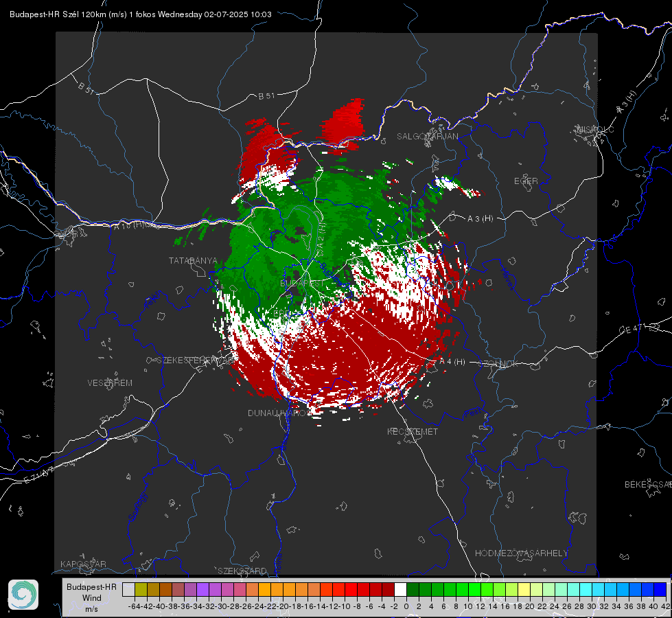Click the SZÉKESFEHÉRVÁR city label
This screenshot has width=672, height=618.
[x=197, y=360]
